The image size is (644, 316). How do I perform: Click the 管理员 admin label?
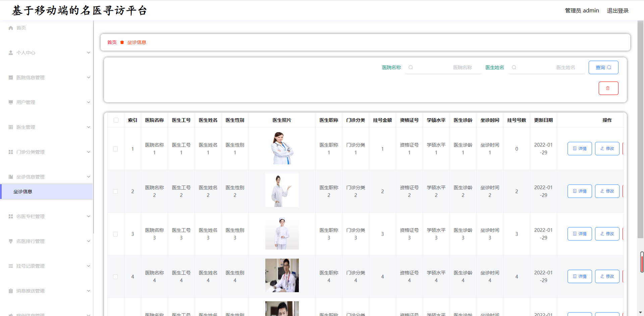coord(582,11)
